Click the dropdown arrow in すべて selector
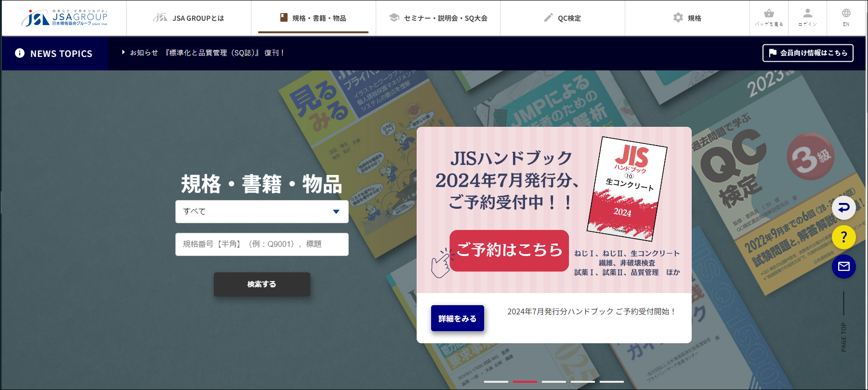The width and height of the screenshot is (868, 390). [336, 212]
